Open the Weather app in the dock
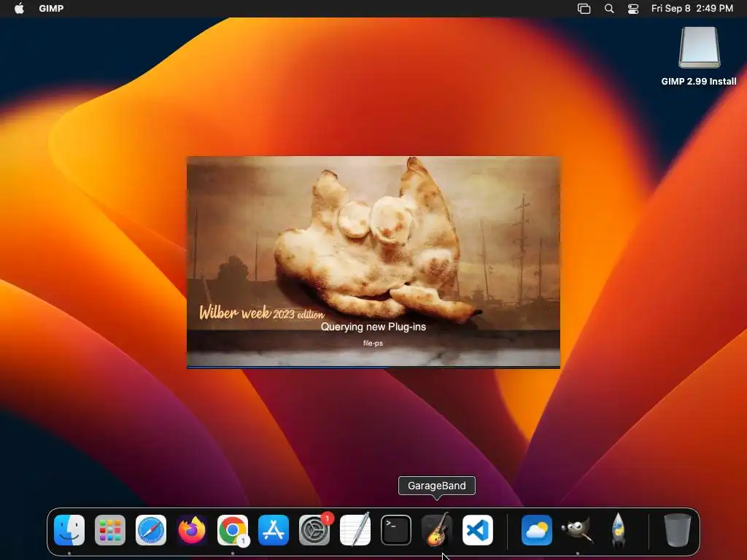 (536, 530)
